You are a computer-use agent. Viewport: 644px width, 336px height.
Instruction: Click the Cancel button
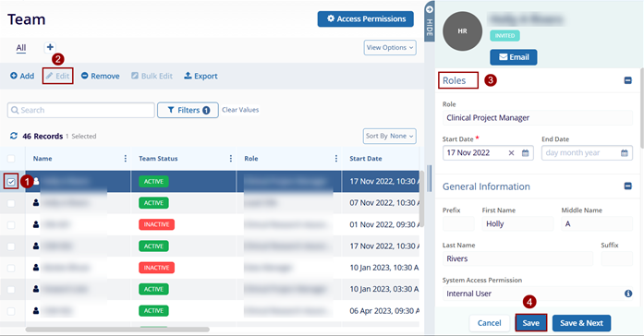489,323
